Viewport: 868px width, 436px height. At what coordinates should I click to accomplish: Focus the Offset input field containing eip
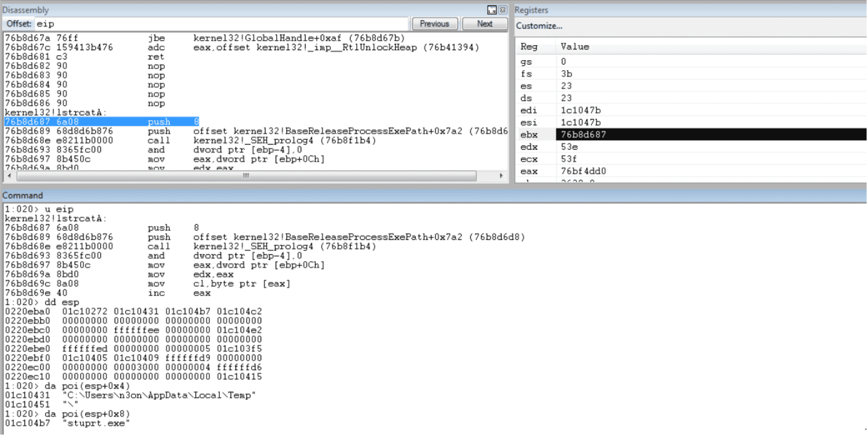(223, 24)
